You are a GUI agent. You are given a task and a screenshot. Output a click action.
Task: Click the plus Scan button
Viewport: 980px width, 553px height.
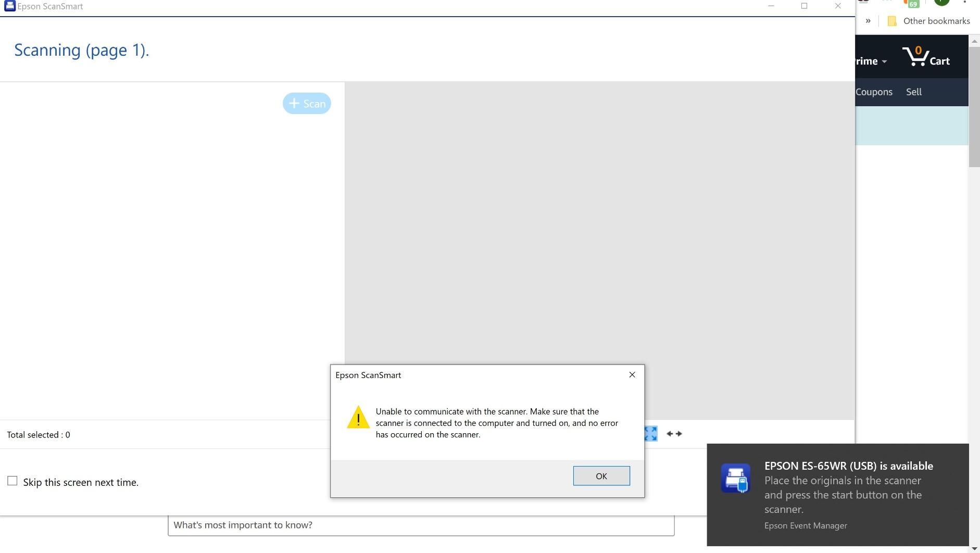(307, 104)
